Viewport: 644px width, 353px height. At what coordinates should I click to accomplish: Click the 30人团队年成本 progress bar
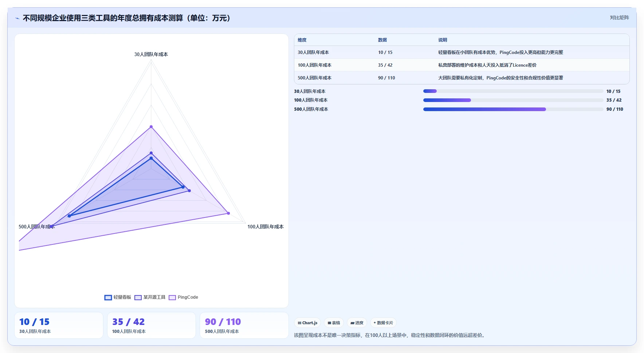click(x=513, y=91)
